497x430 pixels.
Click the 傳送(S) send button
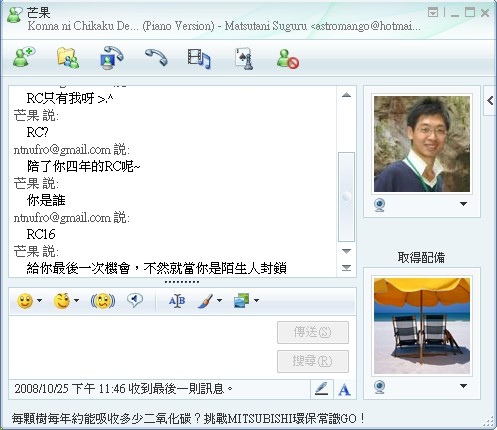(313, 332)
